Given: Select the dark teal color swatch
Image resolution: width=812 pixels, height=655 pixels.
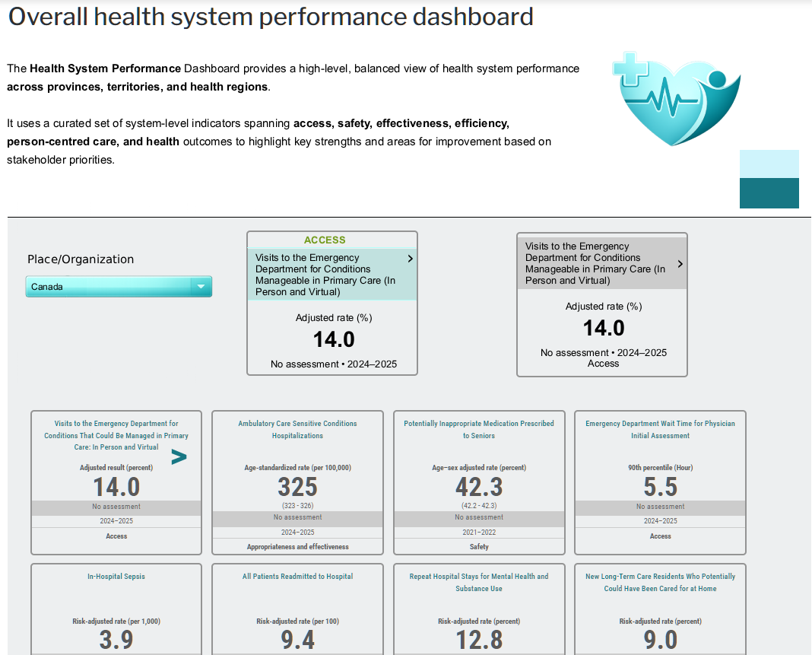Looking at the screenshot, I should (769, 193).
